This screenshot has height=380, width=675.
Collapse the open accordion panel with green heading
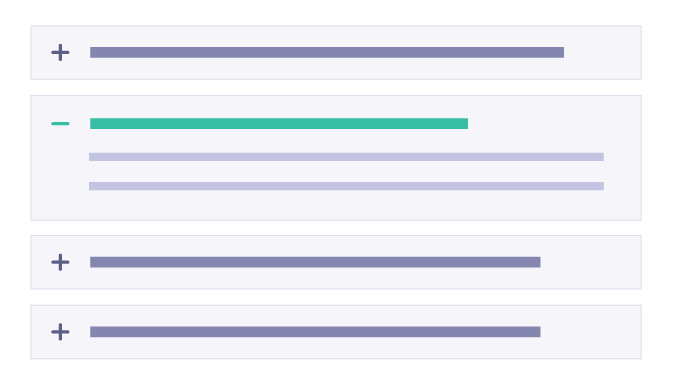[x=336, y=124]
